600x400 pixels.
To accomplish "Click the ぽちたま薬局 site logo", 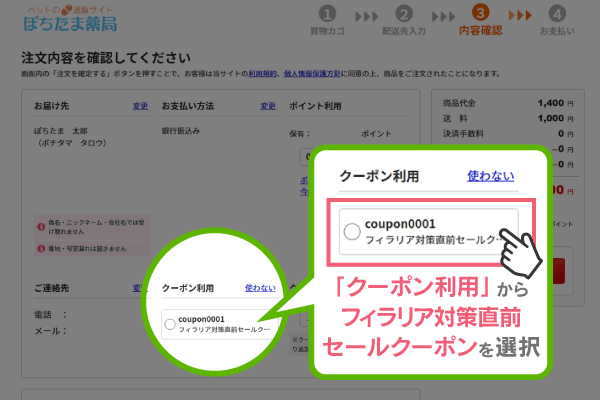I will [x=70, y=19].
